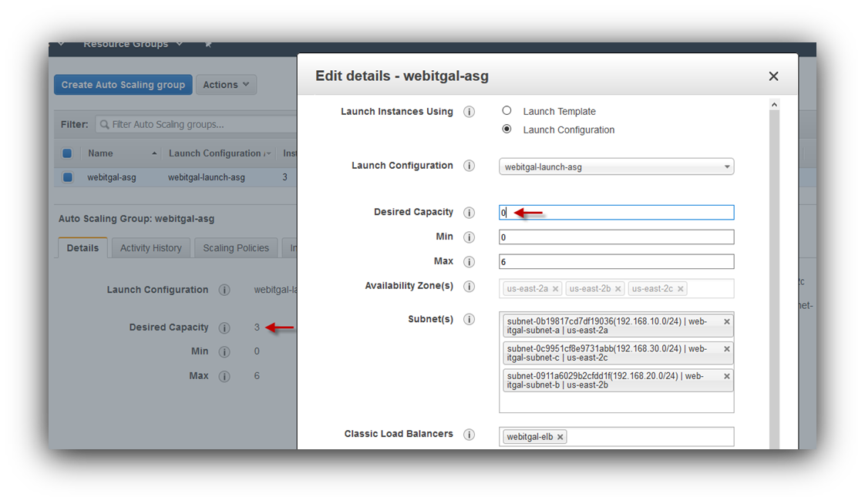The width and height of the screenshot is (865, 504).
Task: Remove webitgal-subnet-b from subnets
Action: (x=726, y=376)
